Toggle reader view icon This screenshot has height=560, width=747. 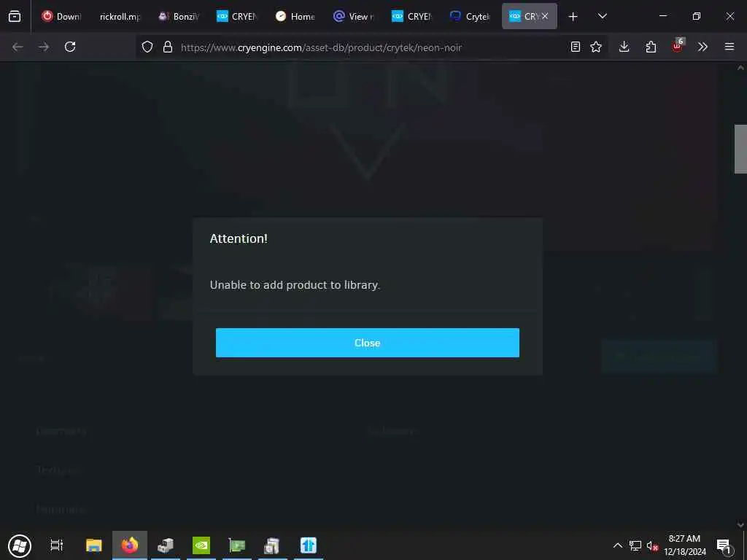pyautogui.click(x=576, y=47)
